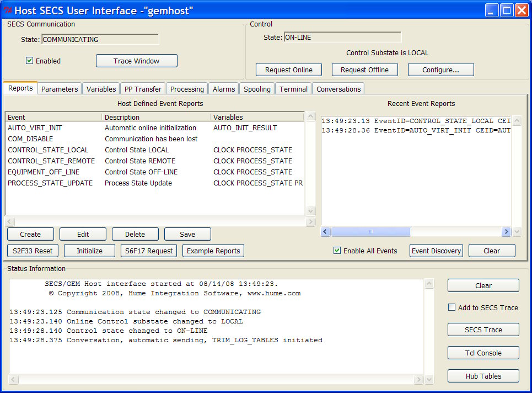Screen dimensions: 532x393
Task: Start Event Discovery
Action: coord(436,251)
